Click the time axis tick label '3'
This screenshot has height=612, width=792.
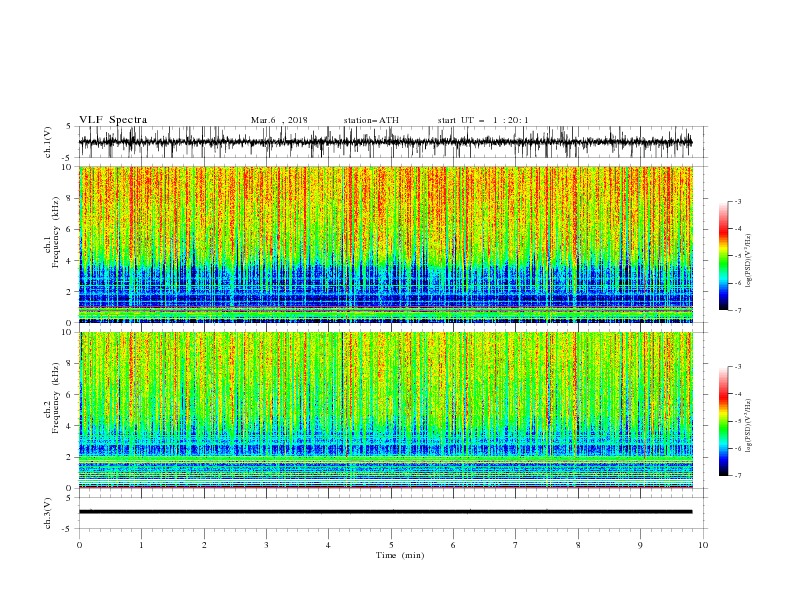point(266,545)
